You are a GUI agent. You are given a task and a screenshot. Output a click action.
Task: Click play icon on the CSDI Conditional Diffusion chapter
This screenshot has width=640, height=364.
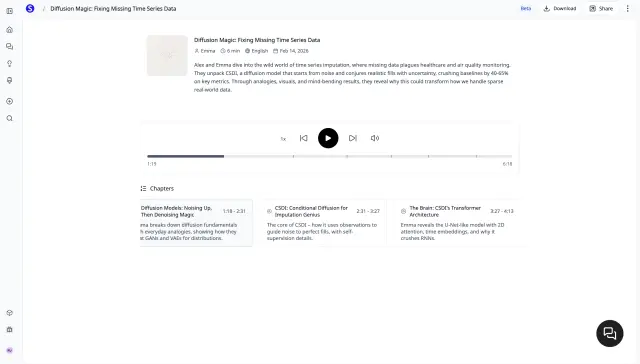(269, 211)
